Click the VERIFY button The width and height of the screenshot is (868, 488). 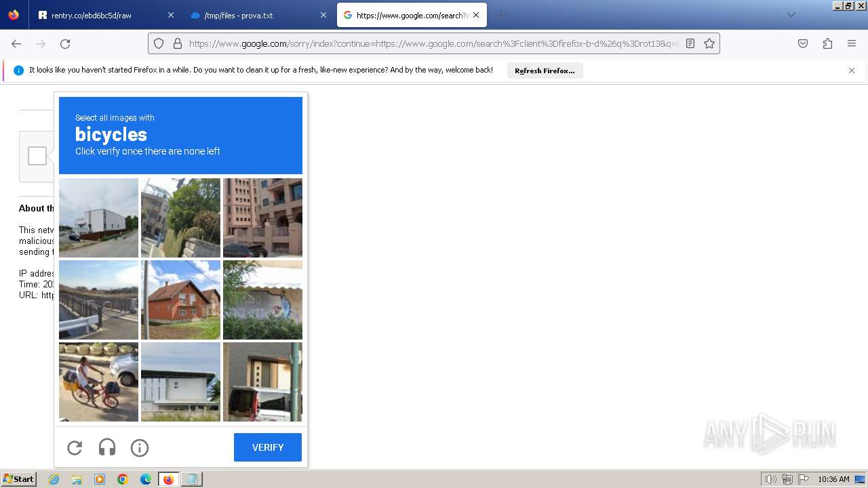point(268,447)
